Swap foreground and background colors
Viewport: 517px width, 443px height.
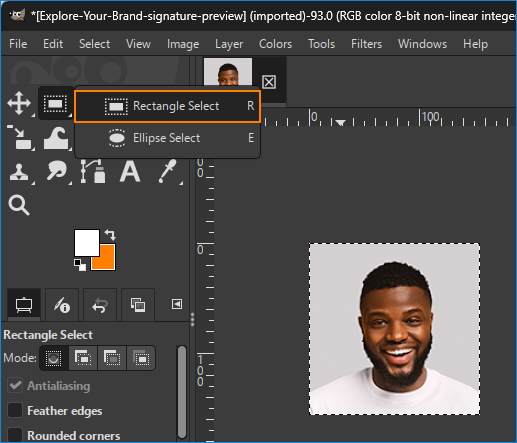[x=110, y=234]
